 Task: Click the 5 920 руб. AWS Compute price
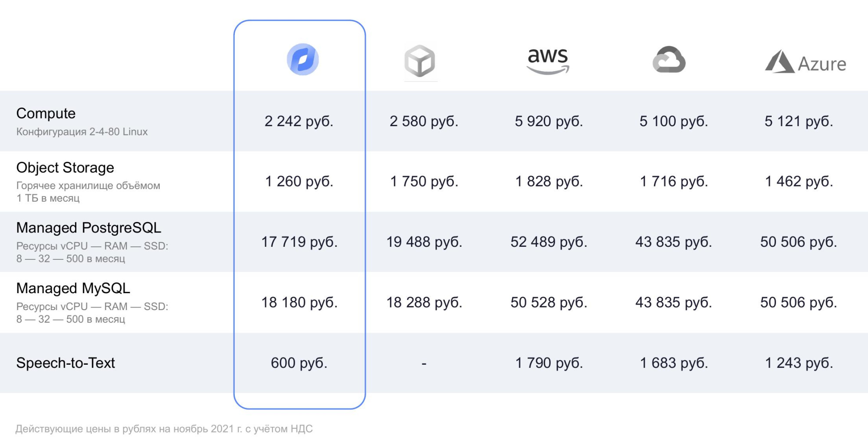coord(549,121)
